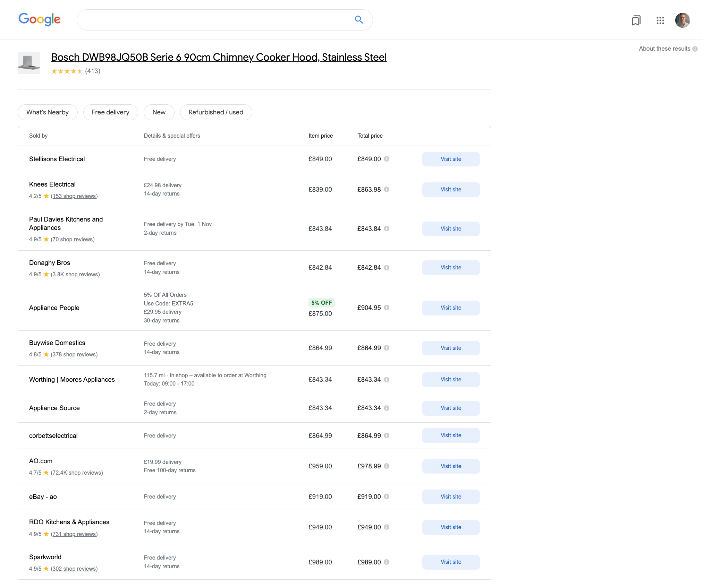Click info icon next to £919.00 total
Image resolution: width=703 pixels, height=588 pixels.
pos(387,496)
